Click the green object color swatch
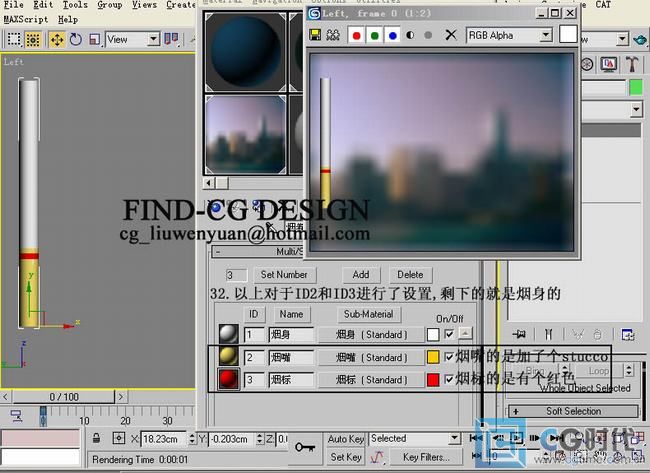 (636, 87)
